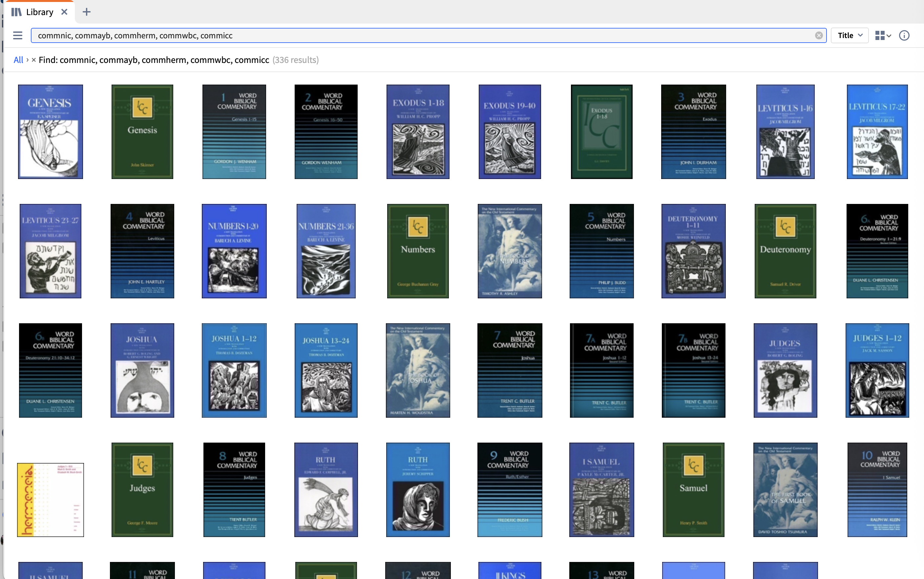
Task: Open the I Samuel McCarter cover
Action: tap(602, 490)
